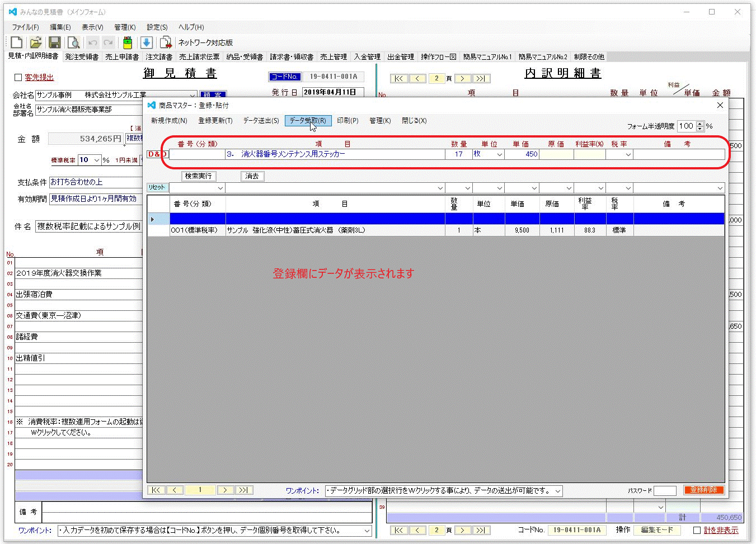The height and width of the screenshot is (544, 756).
Task: Expand the 備考 search filter dropdown
Action: (x=720, y=188)
